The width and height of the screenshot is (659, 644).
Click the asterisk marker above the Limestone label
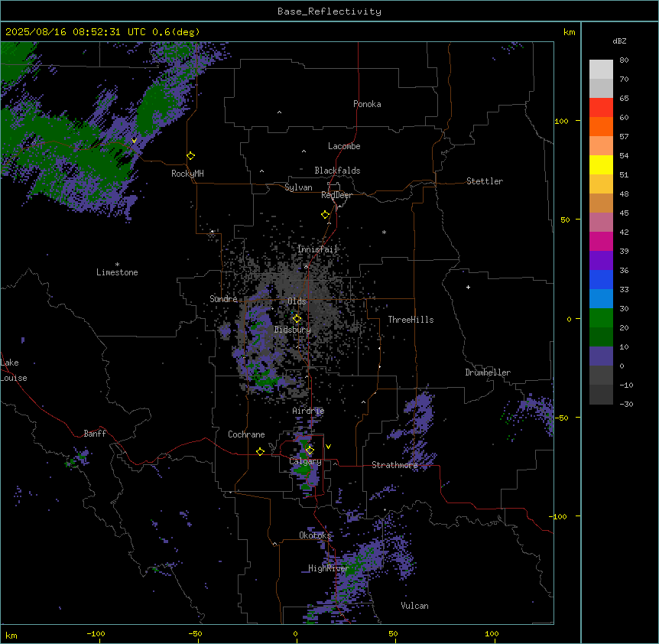coord(117,265)
